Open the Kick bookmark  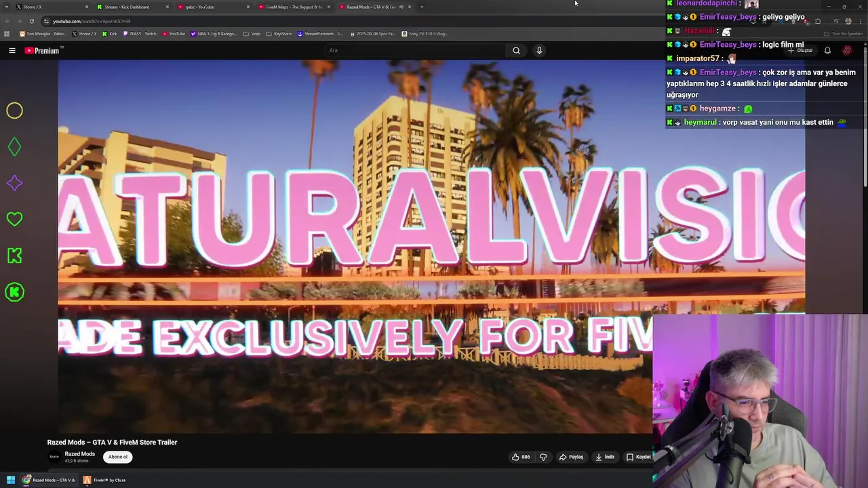[110, 33]
